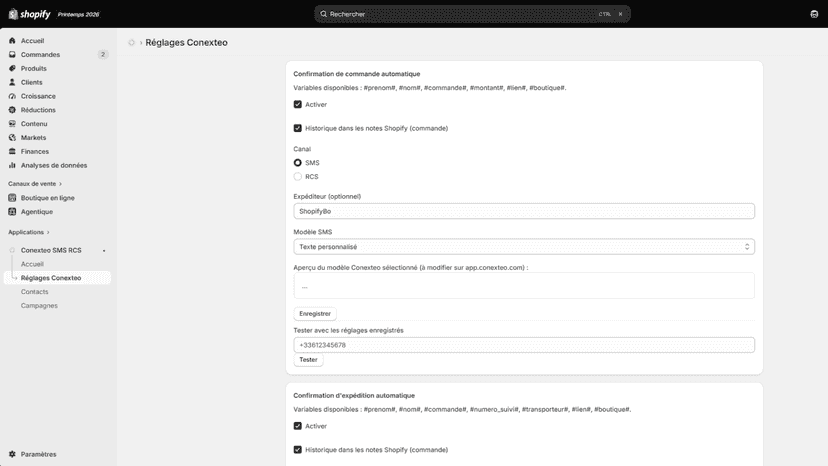
Task: Click the Enregistrer button
Action: pyautogui.click(x=315, y=313)
